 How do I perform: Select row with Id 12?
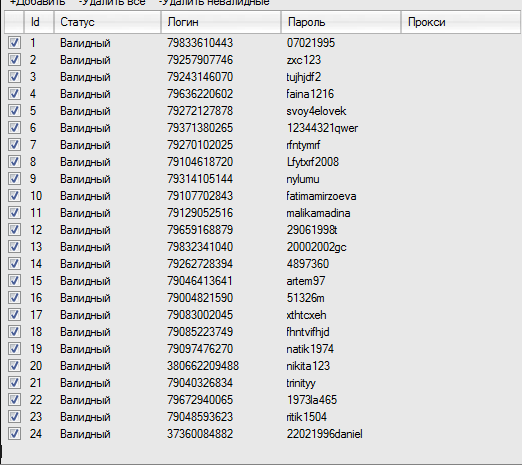point(262,230)
